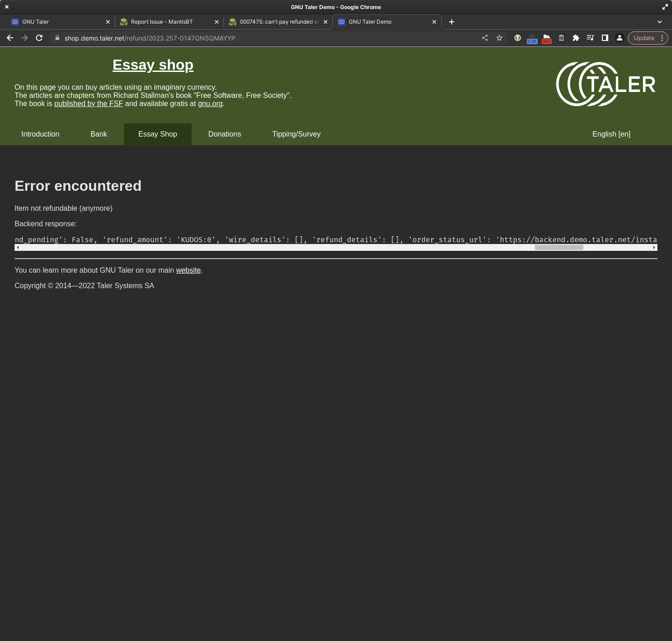Expand the tab search dropdown chevron
The image size is (672, 641).
[x=660, y=22]
